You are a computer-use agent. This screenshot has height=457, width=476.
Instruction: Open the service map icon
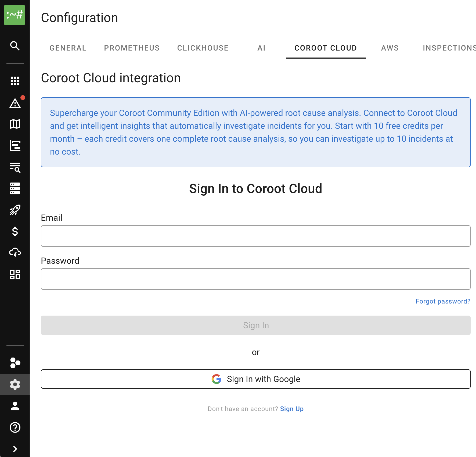pos(15,124)
